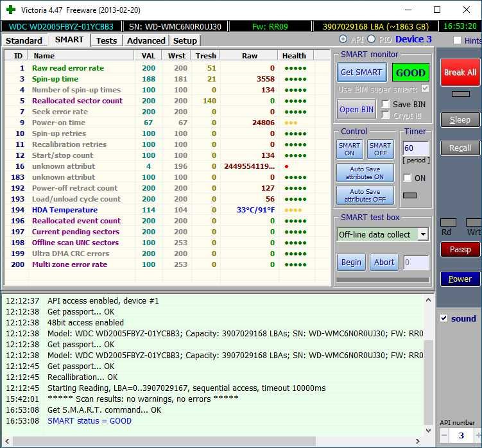Screen dimensions: 482x448
Task: Click the API number field showing 3
Action: [461, 435]
